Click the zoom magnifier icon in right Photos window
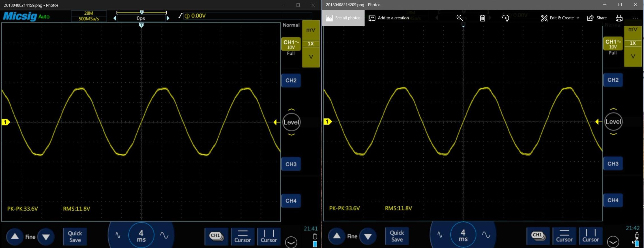This screenshot has height=248, width=644. point(460,18)
